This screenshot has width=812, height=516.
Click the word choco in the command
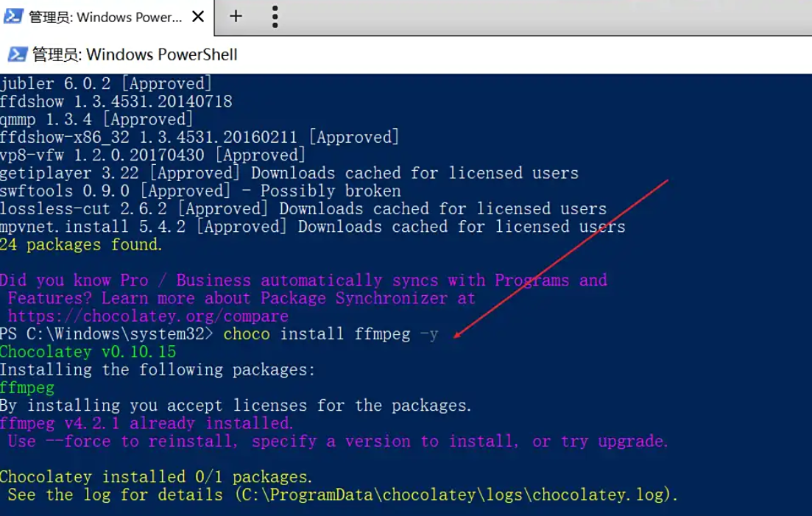point(247,334)
